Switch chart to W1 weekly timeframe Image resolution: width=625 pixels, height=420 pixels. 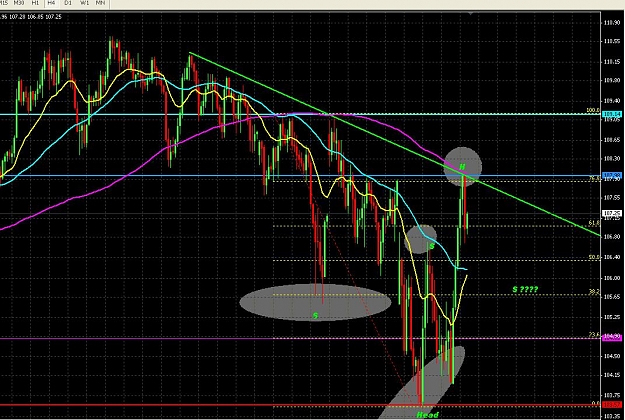[85, 3]
